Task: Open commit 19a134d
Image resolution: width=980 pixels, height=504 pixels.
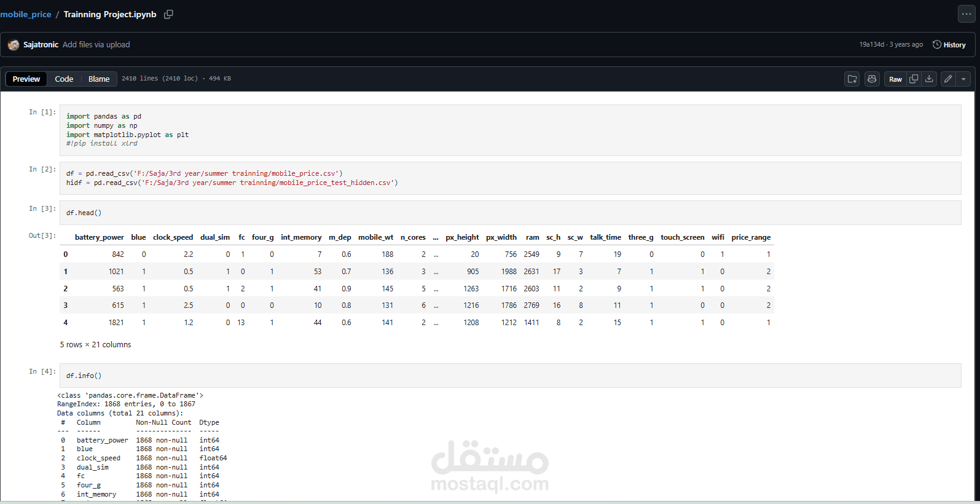Action: tap(872, 45)
